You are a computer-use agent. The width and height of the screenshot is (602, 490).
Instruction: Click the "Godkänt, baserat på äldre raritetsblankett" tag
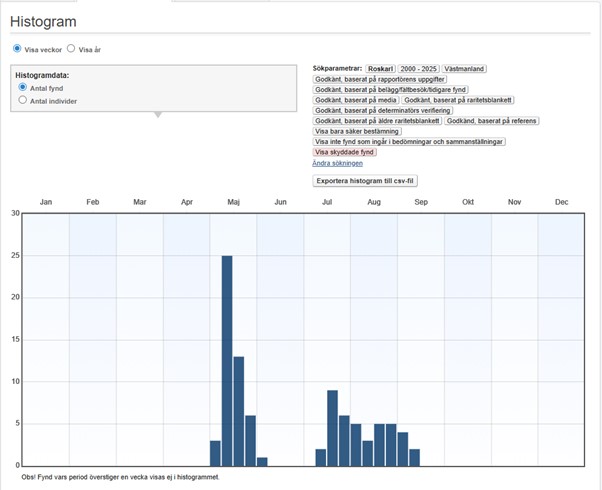[x=377, y=121]
